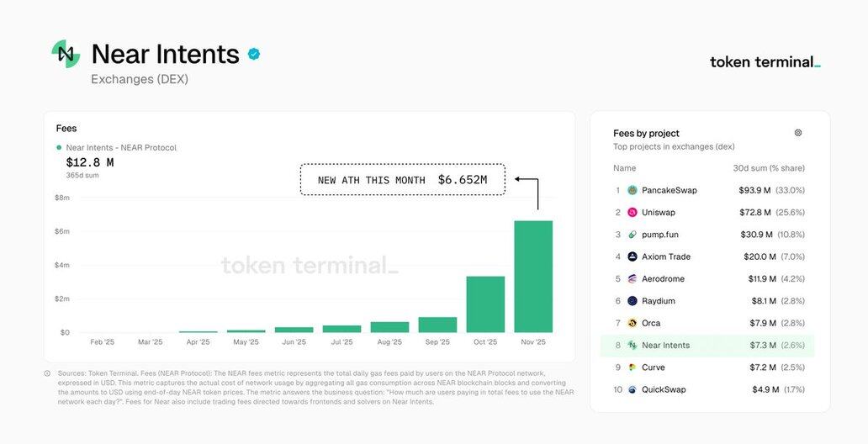Open the Curve project link

653,367
